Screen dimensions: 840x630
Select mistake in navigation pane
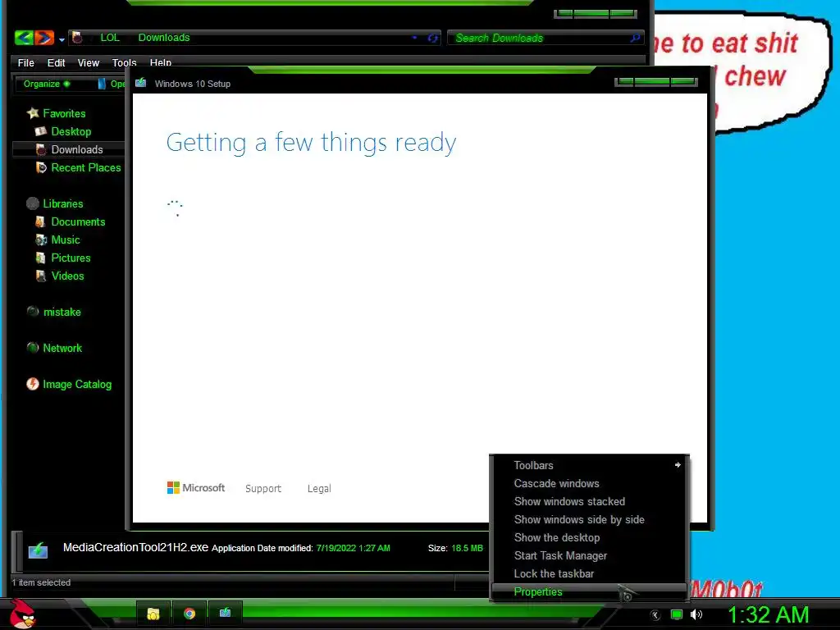tap(62, 312)
